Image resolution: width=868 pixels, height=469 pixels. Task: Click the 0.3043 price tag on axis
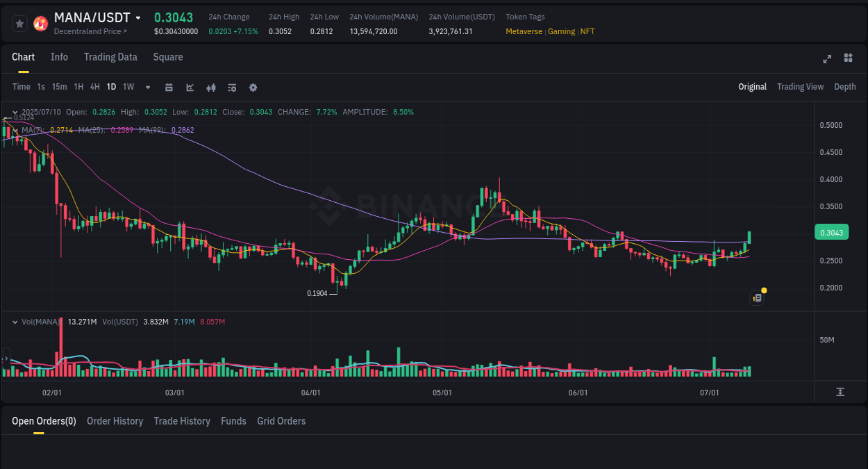[x=831, y=232]
